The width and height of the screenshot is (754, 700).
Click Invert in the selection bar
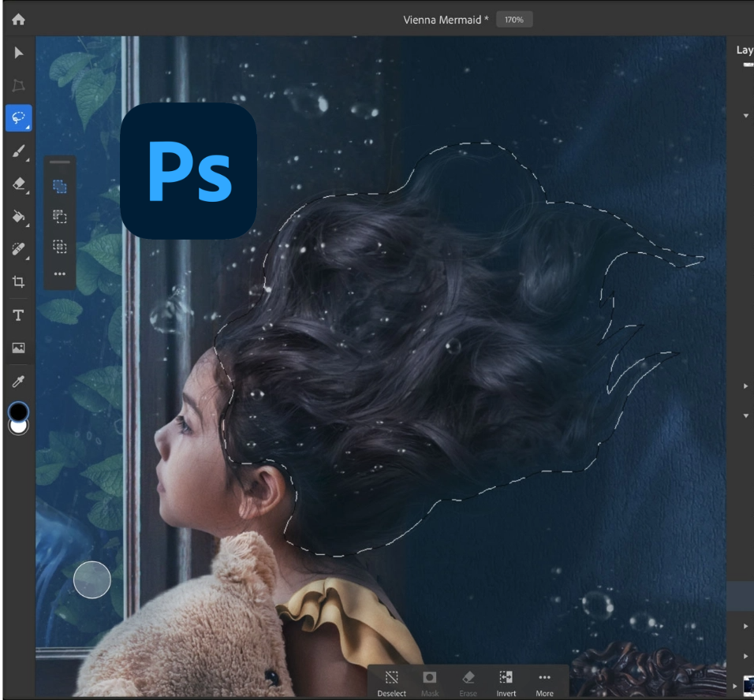pos(506,683)
